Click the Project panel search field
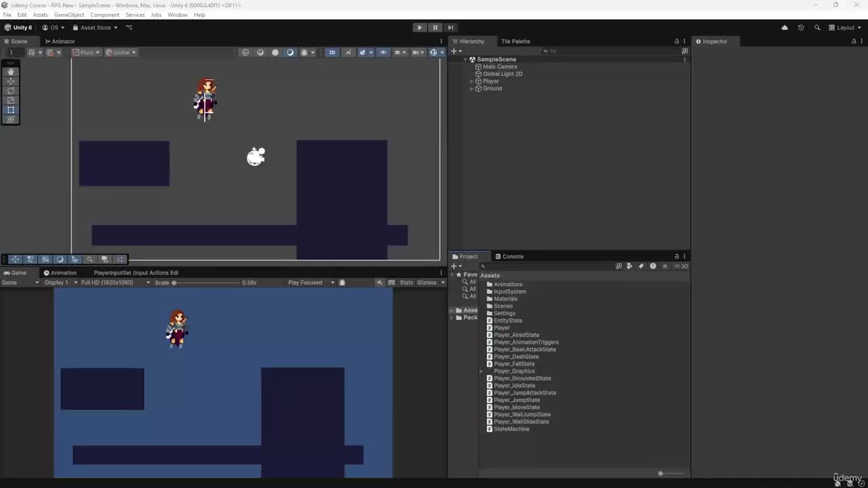868x488 pixels. pos(546,266)
